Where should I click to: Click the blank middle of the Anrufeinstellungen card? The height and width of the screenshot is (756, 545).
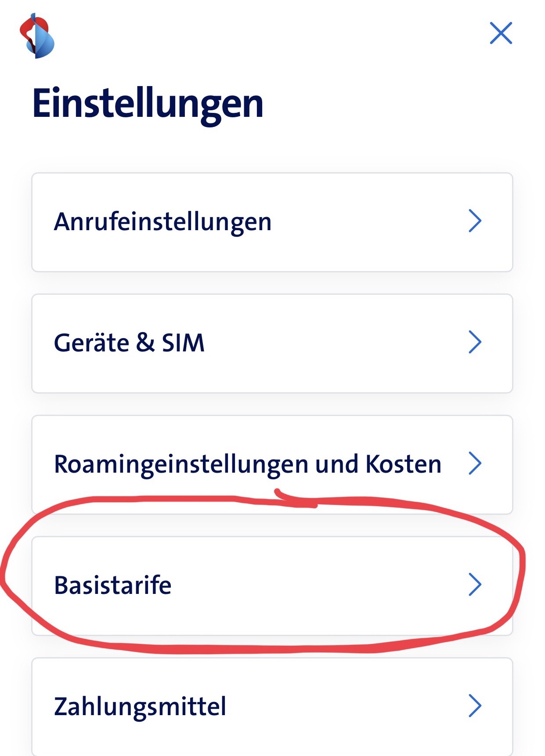(x=369, y=222)
